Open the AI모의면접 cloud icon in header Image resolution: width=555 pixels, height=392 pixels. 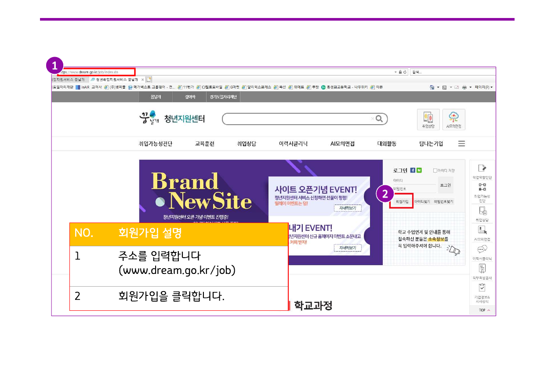click(x=453, y=119)
